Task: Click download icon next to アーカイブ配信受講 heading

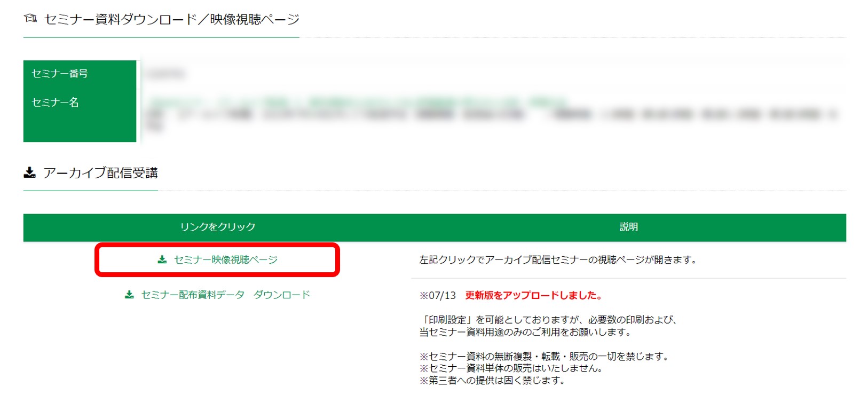Action: tap(30, 172)
